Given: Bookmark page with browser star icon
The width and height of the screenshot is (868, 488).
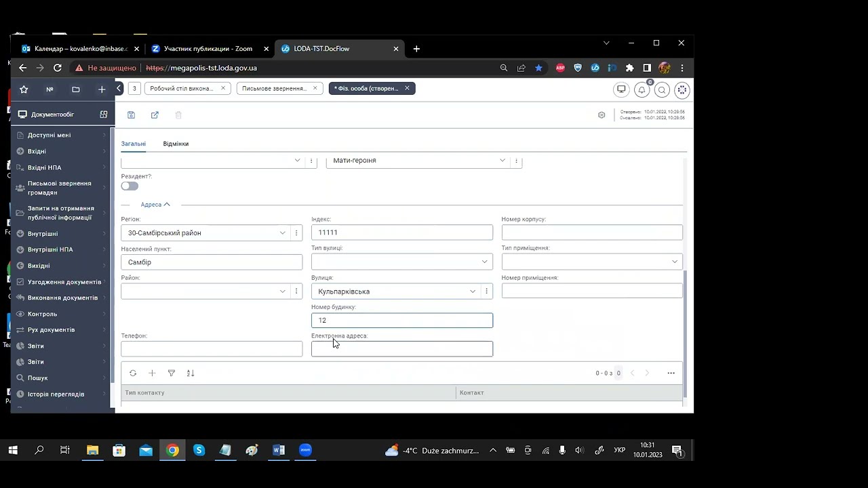Looking at the screenshot, I should point(538,68).
